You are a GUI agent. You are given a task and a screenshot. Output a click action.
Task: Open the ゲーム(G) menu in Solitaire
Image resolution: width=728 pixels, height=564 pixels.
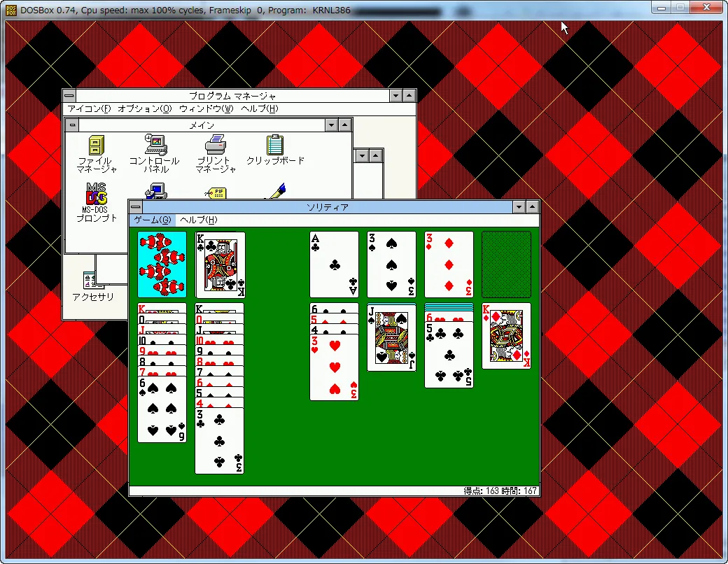pos(153,220)
